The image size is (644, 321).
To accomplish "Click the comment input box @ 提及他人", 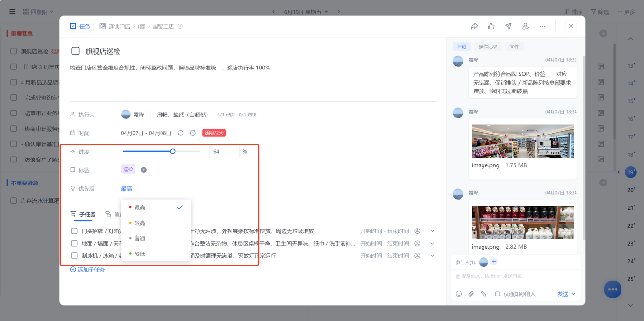I will click(516, 276).
